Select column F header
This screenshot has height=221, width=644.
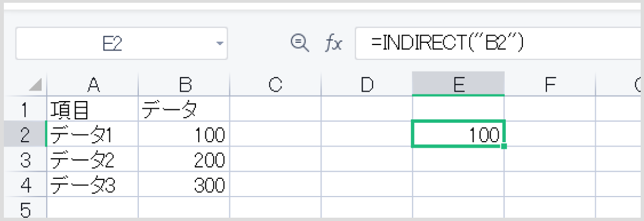pos(550,84)
